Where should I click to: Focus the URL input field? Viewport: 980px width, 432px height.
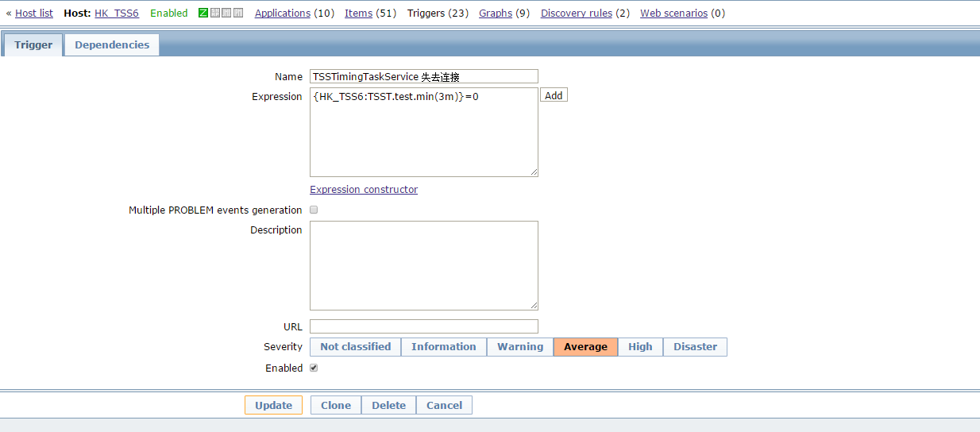(x=424, y=326)
